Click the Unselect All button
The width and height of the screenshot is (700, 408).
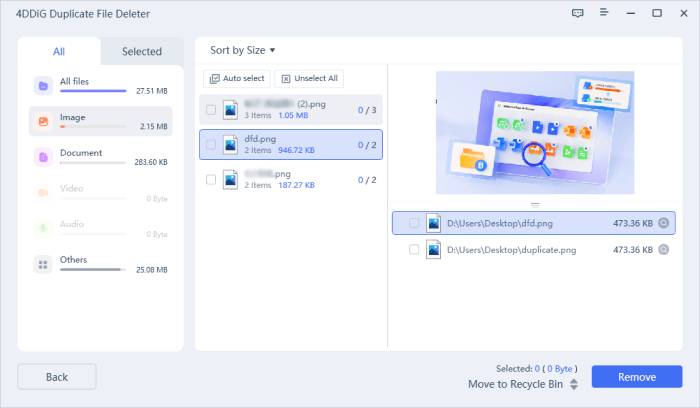(309, 79)
